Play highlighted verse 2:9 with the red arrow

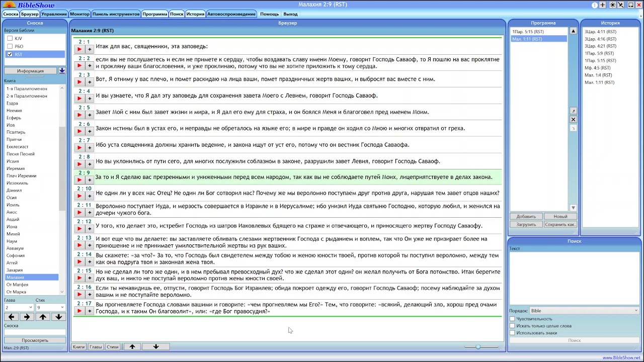(79, 179)
